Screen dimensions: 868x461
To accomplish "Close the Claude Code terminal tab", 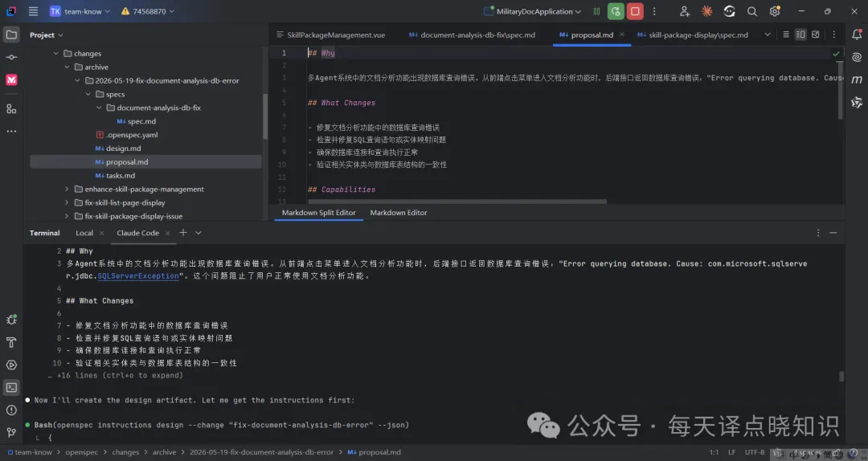I will click(x=168, y=233).
